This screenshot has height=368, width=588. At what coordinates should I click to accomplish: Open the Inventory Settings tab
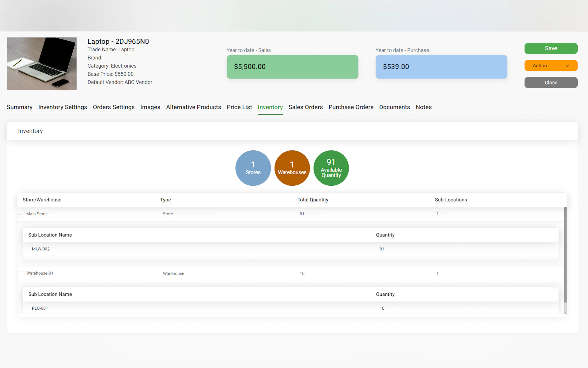pos(63,107)
